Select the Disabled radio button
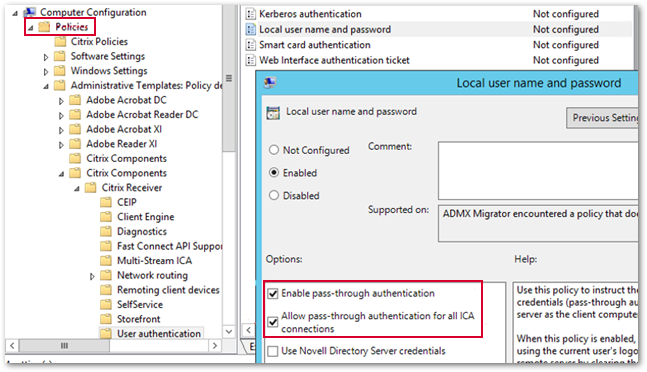The width and height of the screenshot is (647, 372). [274, 195]
